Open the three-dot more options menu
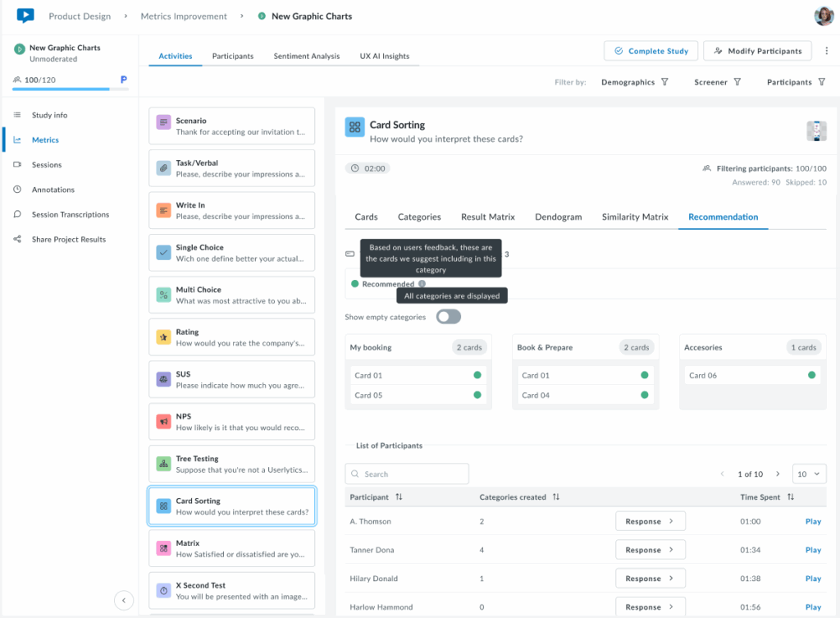 [825, 51]
